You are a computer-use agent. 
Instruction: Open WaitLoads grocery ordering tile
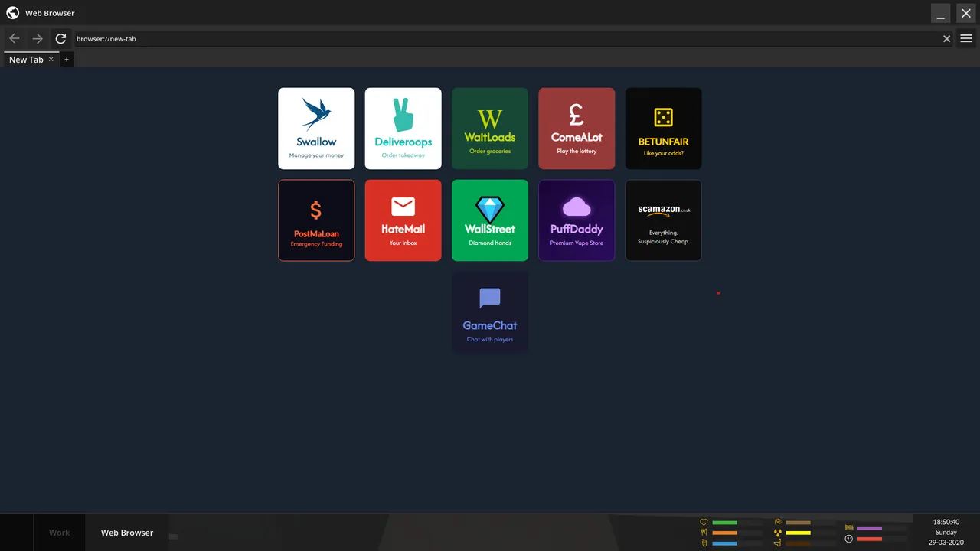(490, 129)
